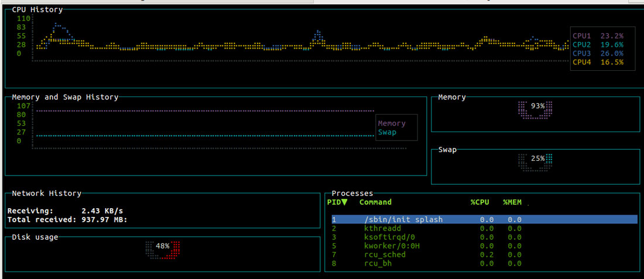Sort processes by Command column header
The height and width of the screenshot is (279, 644).
click(x=375, y=202)
